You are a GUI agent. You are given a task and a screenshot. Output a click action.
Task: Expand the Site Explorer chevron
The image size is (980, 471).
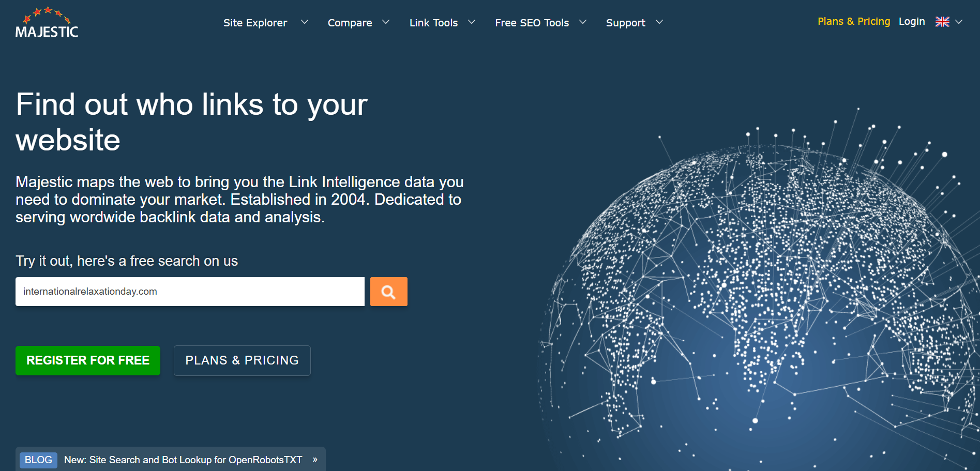click(x=305, y=22)
